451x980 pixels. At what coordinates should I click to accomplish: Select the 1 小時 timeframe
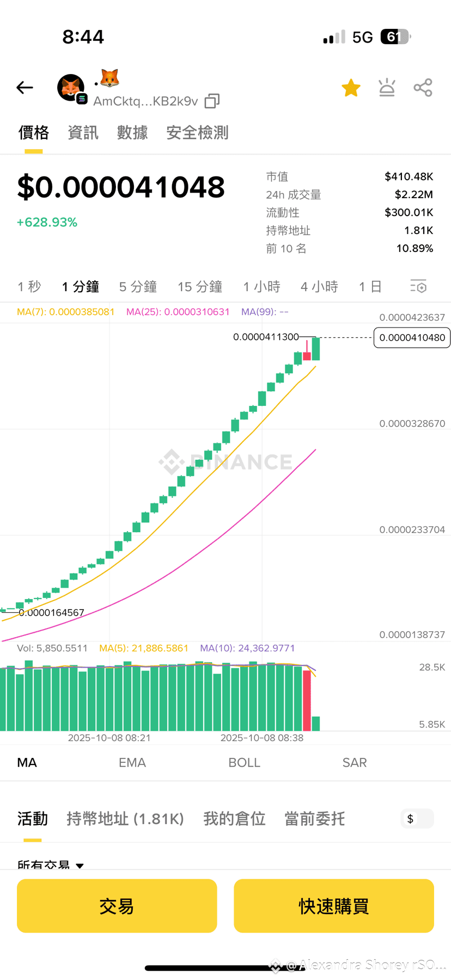coord(261,287)
